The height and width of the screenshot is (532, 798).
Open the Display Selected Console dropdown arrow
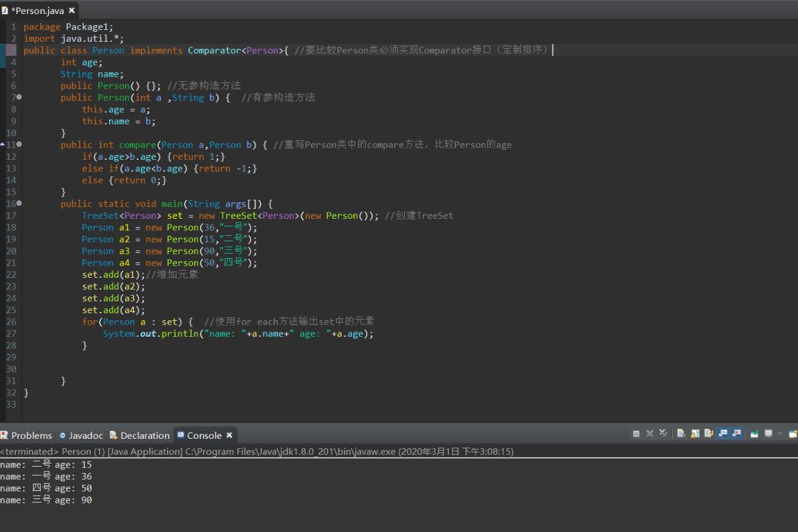(780, 434)
